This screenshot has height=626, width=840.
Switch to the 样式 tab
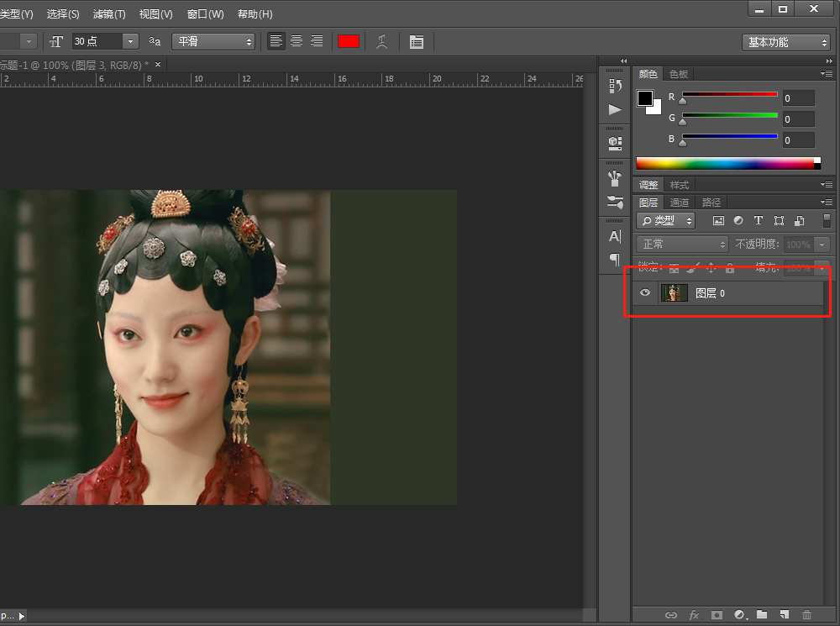click(680, 185)
